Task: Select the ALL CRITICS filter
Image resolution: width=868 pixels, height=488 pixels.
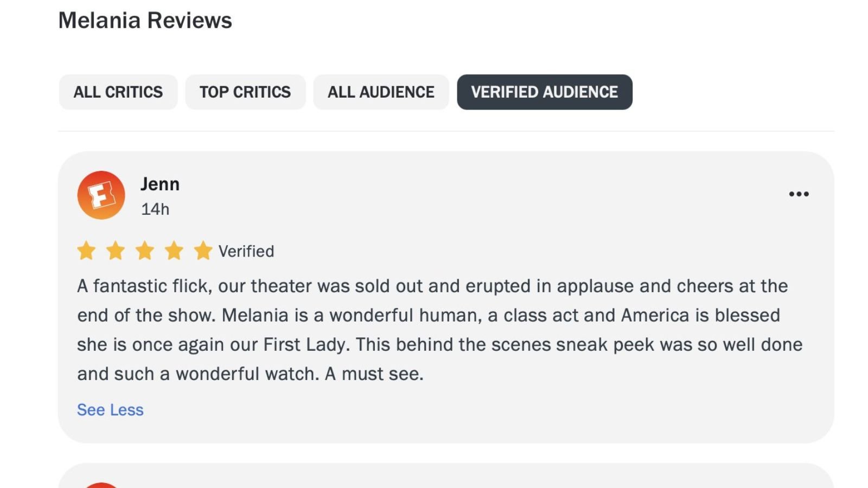Action: tap(118, 92)
